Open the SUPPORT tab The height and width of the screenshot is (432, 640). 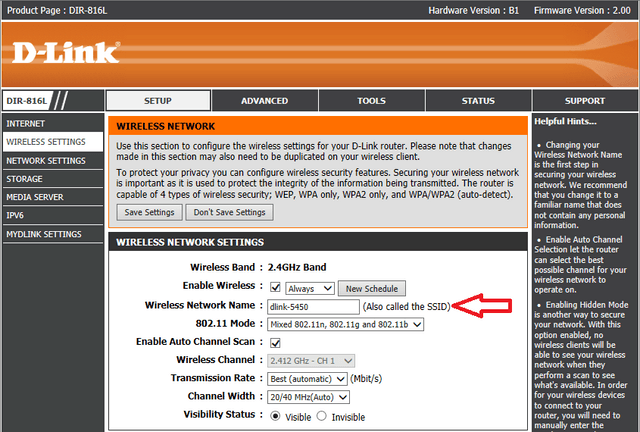point(585,100)
